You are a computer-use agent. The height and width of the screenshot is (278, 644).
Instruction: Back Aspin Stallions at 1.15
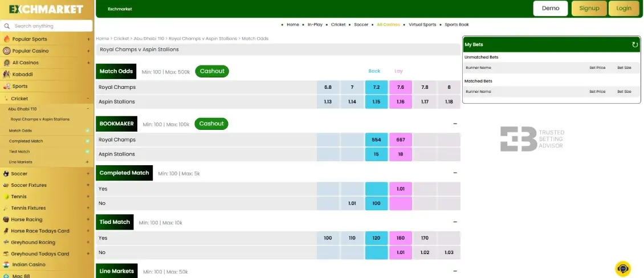[x=376, y=102]
